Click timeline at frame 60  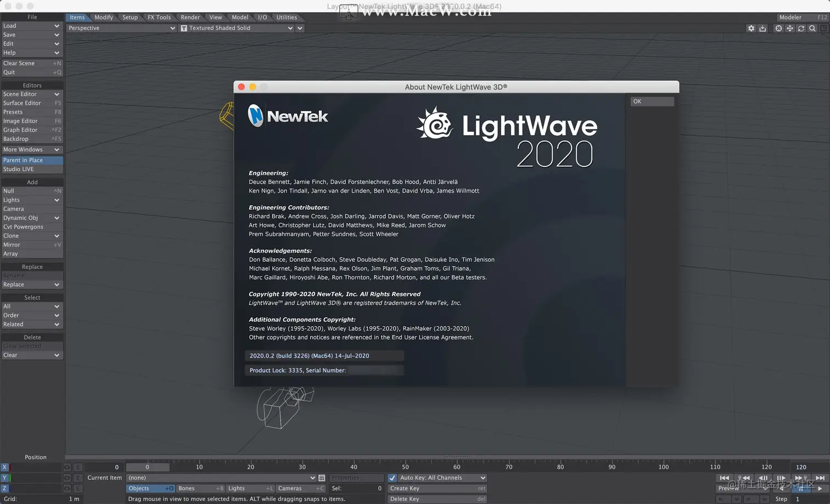457,467
